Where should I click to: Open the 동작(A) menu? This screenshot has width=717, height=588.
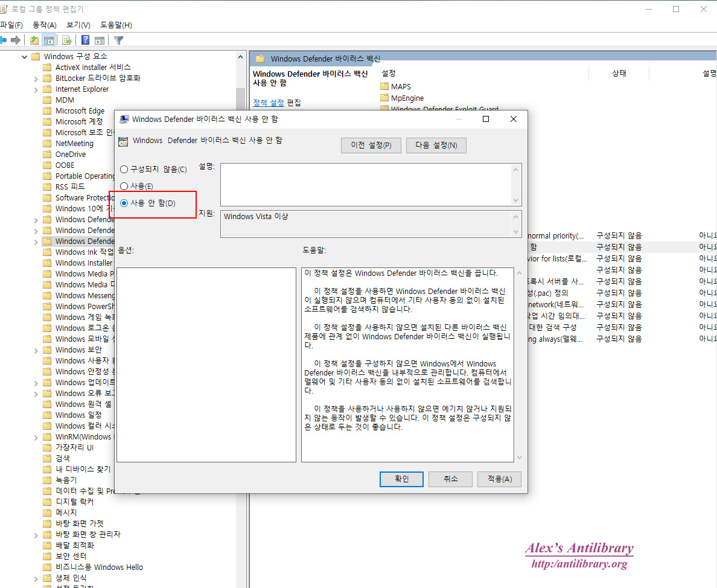click(x=44, y=25)
